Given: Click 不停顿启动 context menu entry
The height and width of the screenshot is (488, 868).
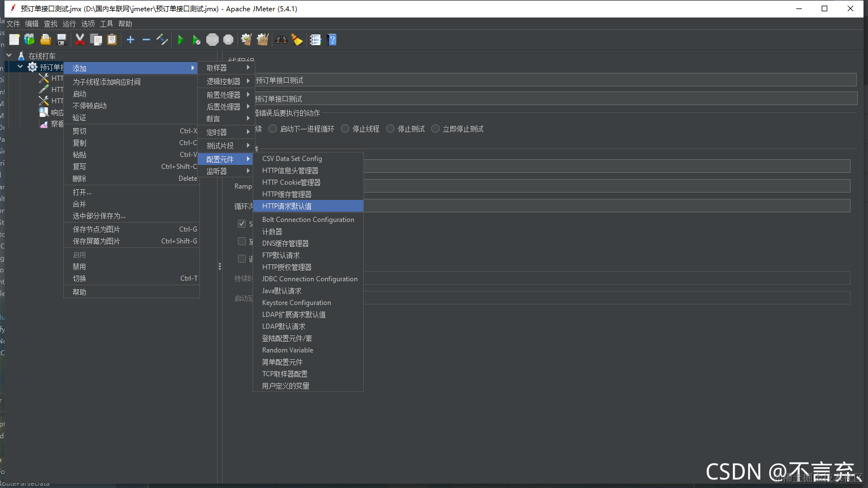Looking at the screenshot, I should coord(132,106).
